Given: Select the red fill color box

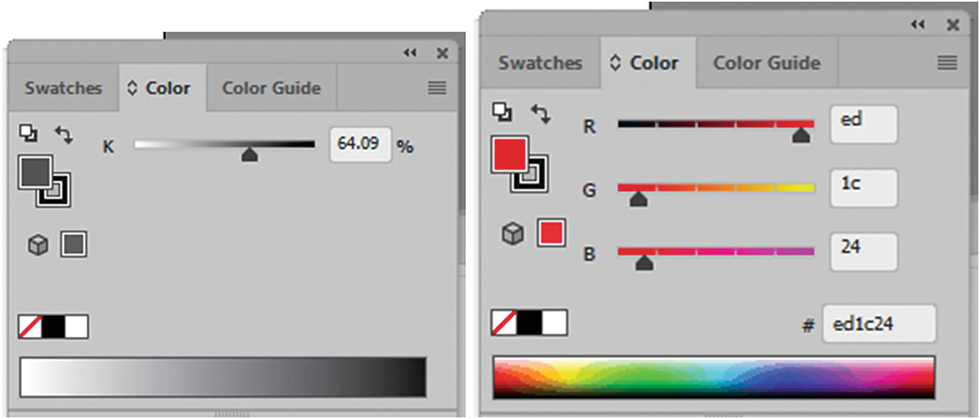Looking at the screenshot, I should [509, 154].
